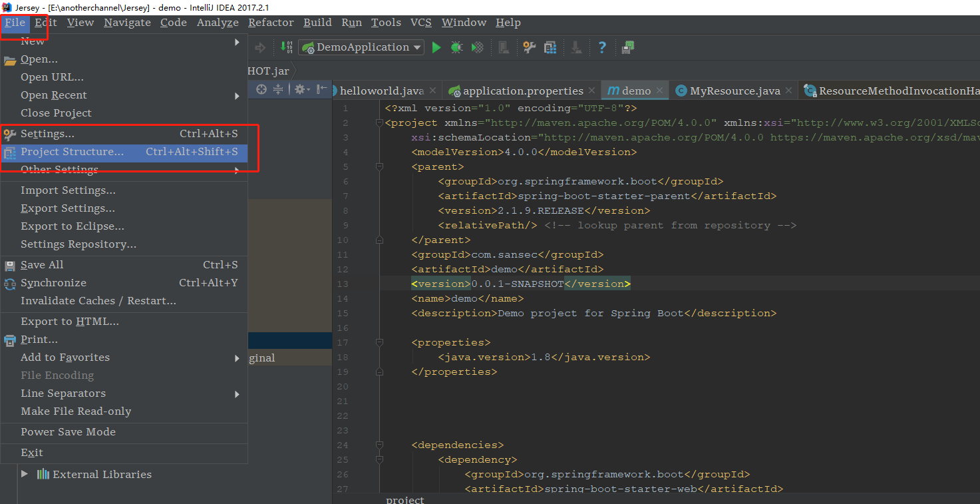Open Settings using the wrench toolbar icon

pyautogui.click(x=529, y=47)
